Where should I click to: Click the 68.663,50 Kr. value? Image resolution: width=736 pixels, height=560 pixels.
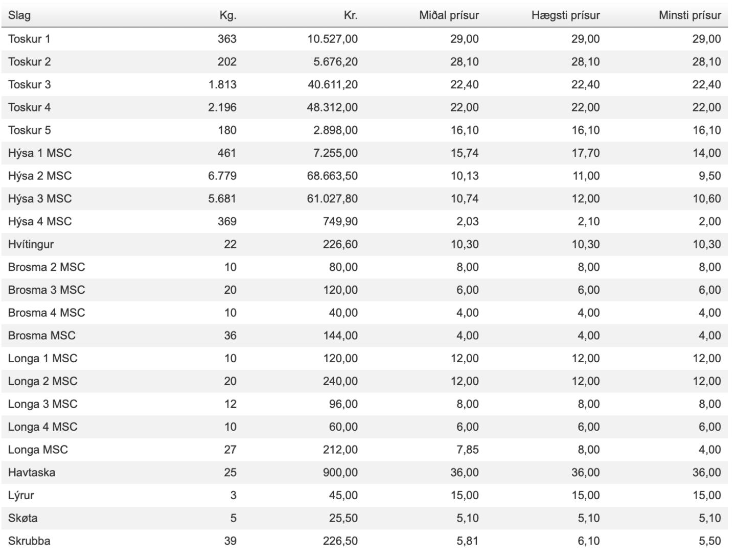point(332,176)
